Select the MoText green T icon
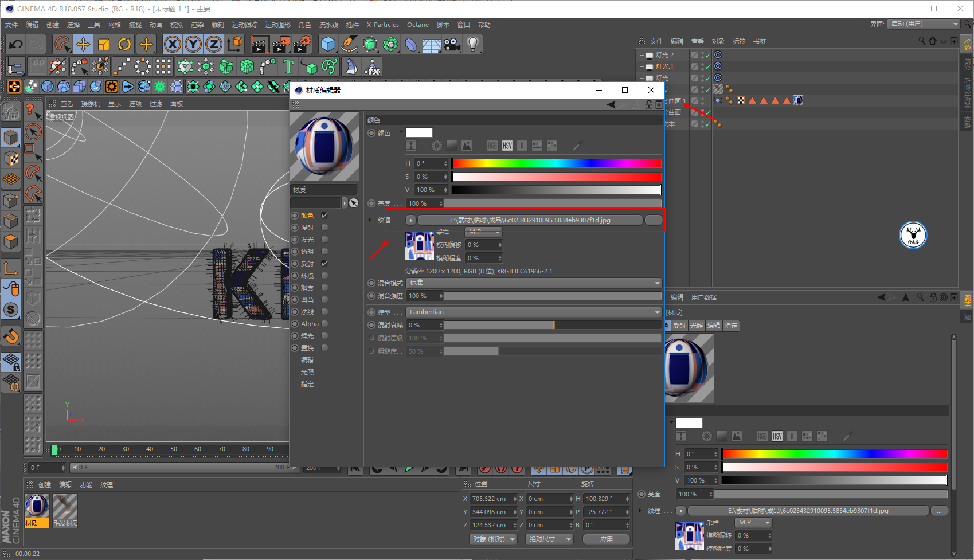 click(288, 67)
